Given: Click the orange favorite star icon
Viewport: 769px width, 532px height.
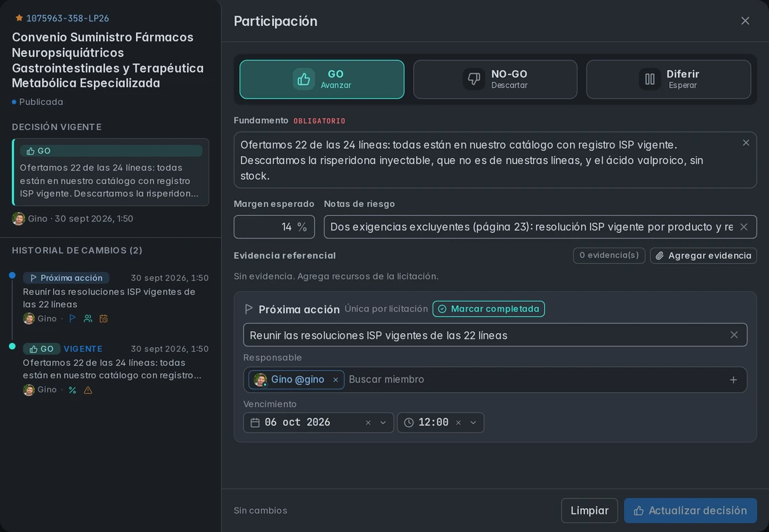Looking at the screenshot, I should (x=19, y=18).
